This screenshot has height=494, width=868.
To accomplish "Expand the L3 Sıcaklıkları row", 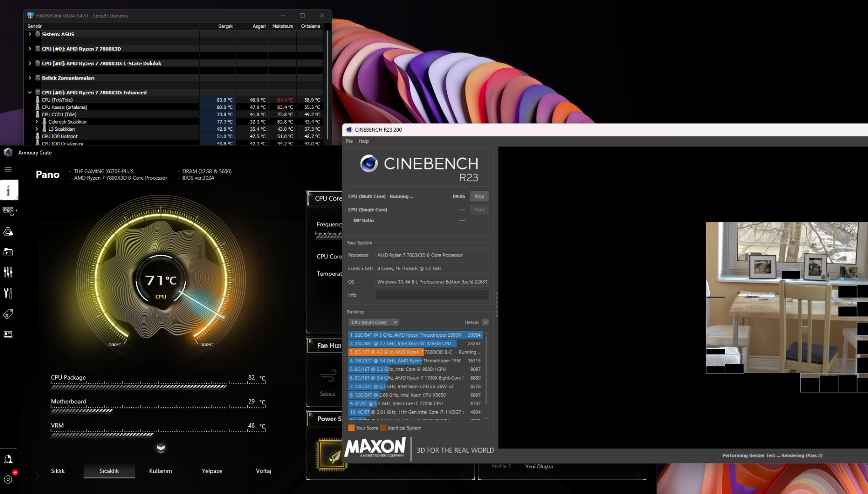I will click(x=37, y=129).
